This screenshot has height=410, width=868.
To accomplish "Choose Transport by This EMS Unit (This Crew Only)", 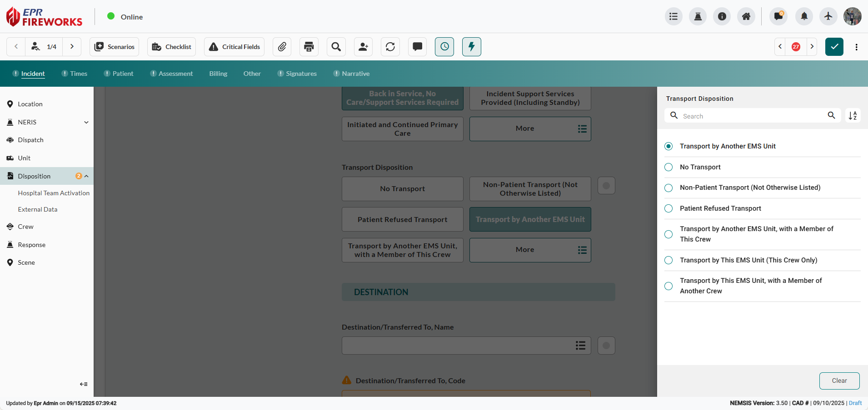I will (668, 260).
